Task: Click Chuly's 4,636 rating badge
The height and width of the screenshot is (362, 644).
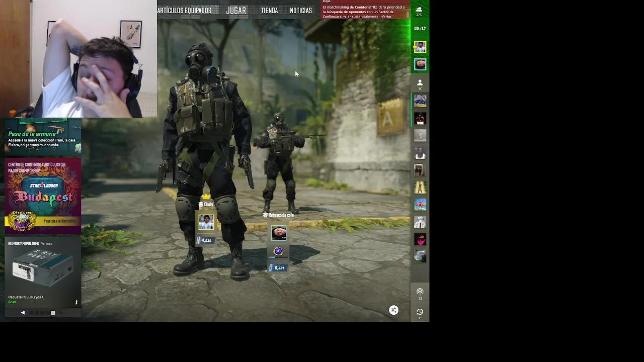Action: coord(206,241)
